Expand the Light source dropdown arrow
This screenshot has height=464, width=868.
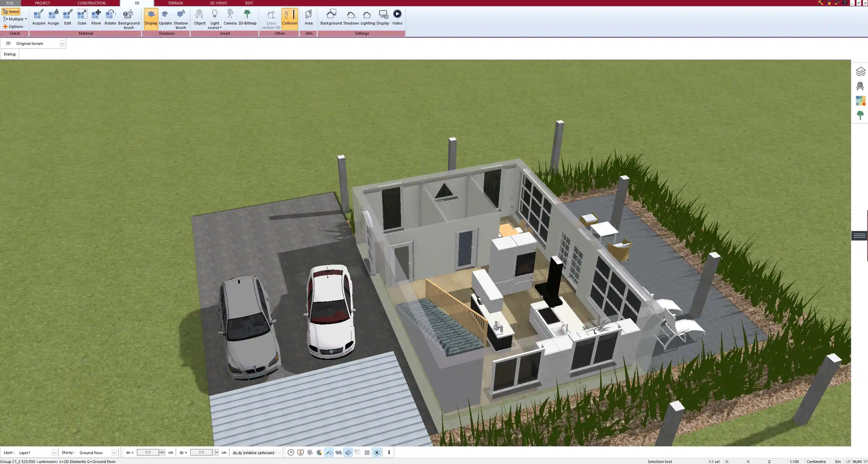[221, 28]
